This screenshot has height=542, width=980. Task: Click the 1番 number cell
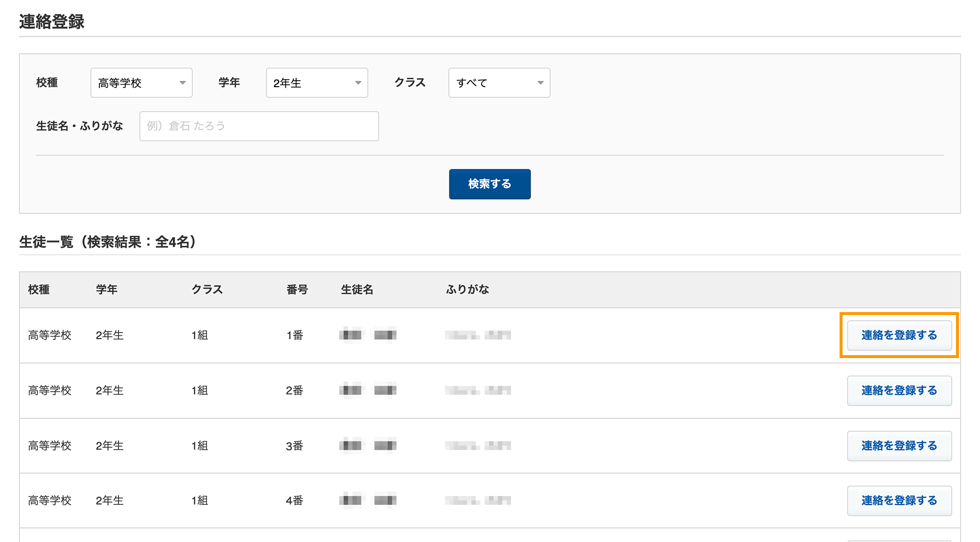pyautogui.click(x=295, y=335)
